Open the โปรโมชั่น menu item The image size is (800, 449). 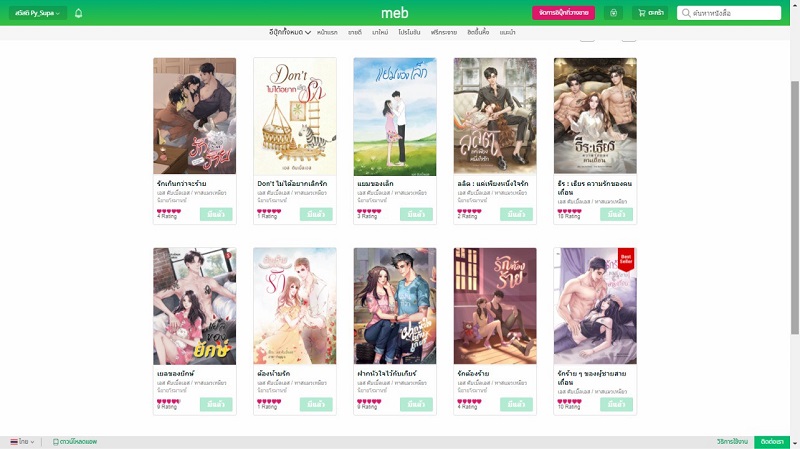tap(409, 32)
